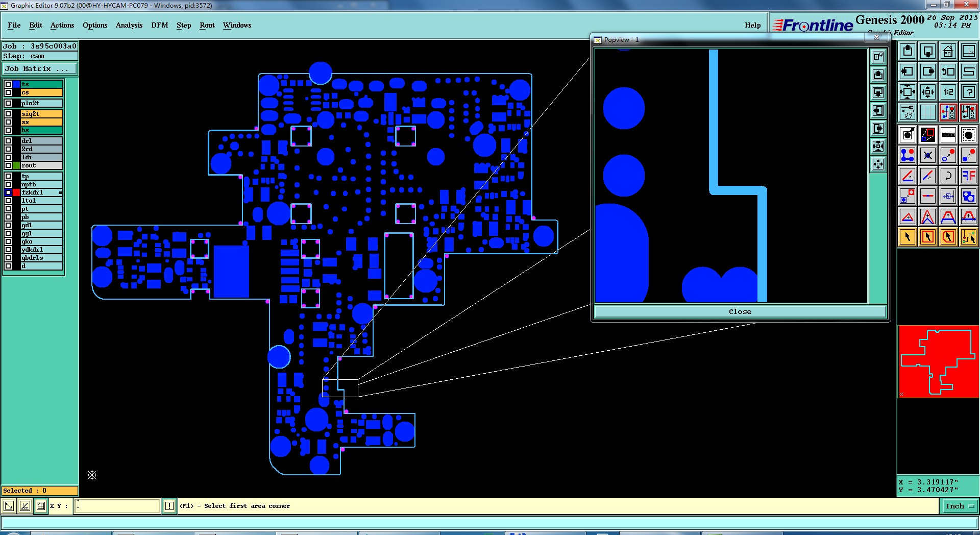
Task: Toggle the pln2t layer checkbox
Action: [8, 103]
